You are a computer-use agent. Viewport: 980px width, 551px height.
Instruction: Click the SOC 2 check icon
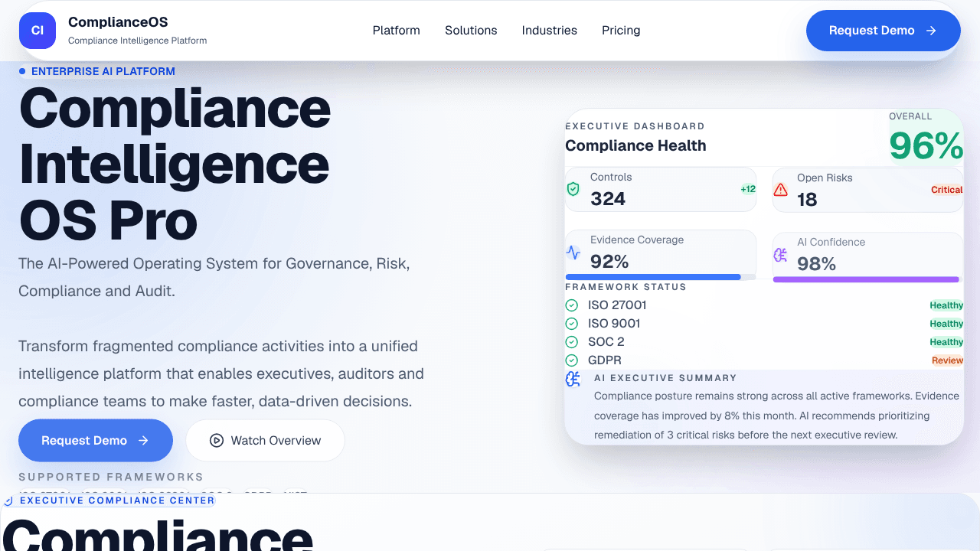click(x=571, y=342)
